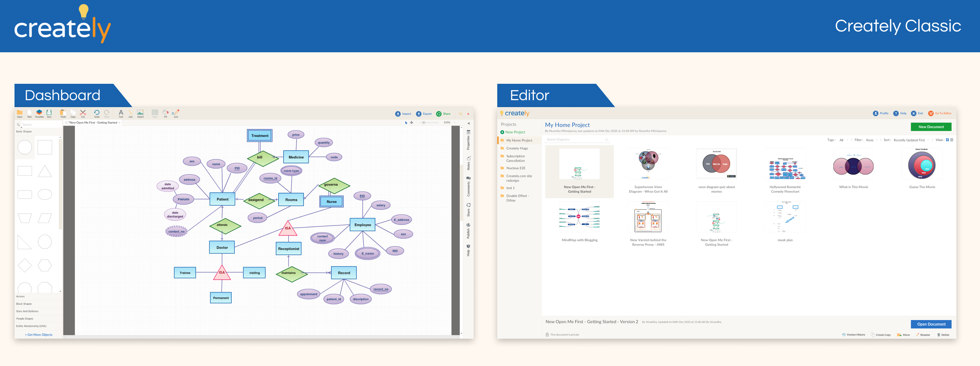Adjust the canvas zoom slider
Screen dimensions: 980x366
click(424, 123)
